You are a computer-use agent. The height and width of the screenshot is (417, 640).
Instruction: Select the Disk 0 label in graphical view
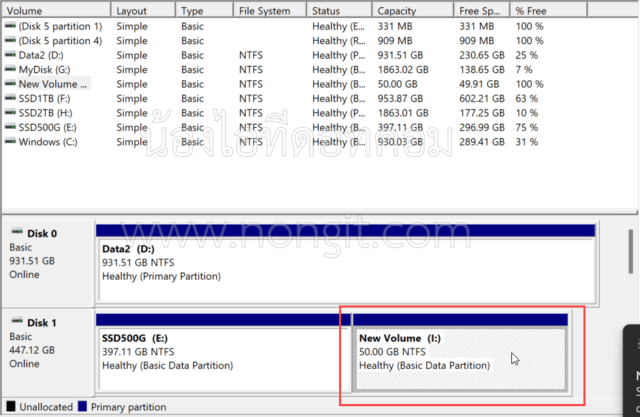42,233
